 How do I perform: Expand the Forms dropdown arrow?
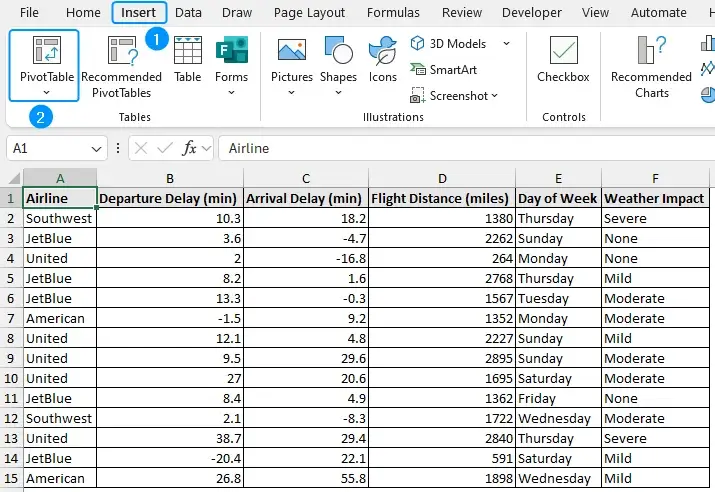232,93
